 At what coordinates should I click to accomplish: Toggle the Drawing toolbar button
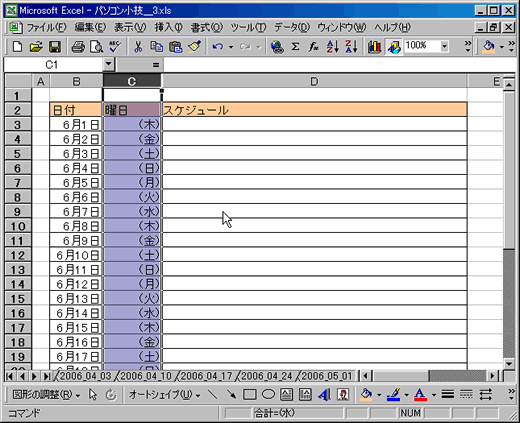394,47
